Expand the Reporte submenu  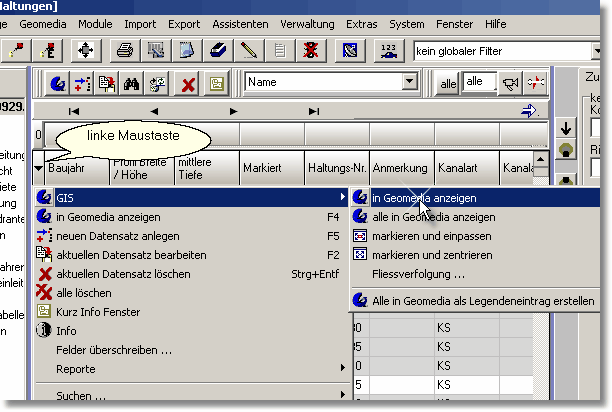coord(342,368)
